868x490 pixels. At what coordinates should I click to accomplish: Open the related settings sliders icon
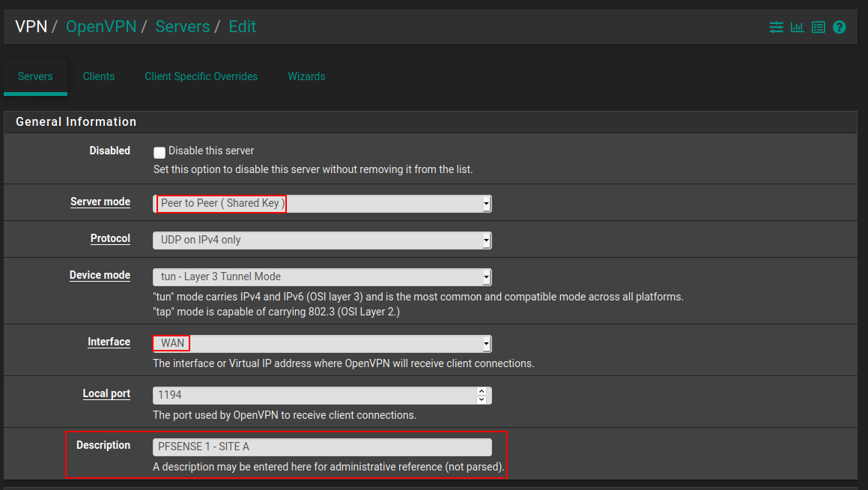click(776, 27)
